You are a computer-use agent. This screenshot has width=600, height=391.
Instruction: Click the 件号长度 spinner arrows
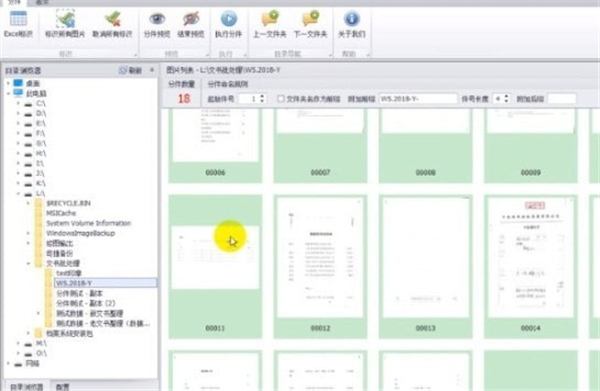[x=506, y=99]
